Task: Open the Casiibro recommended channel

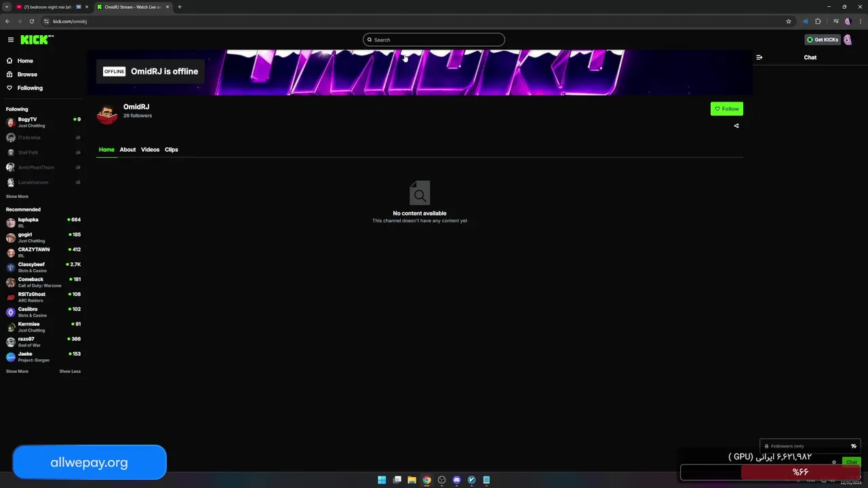Action: (43, 312)
